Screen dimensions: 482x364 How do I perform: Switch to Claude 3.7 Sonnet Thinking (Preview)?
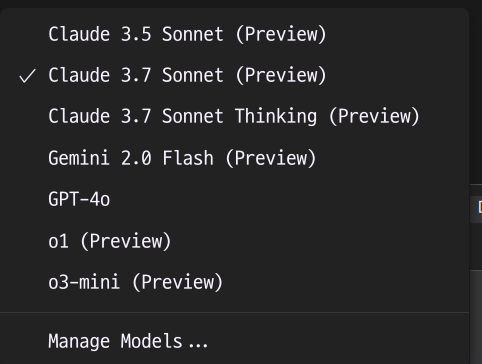pyautogui.click(x=234, y=116)
